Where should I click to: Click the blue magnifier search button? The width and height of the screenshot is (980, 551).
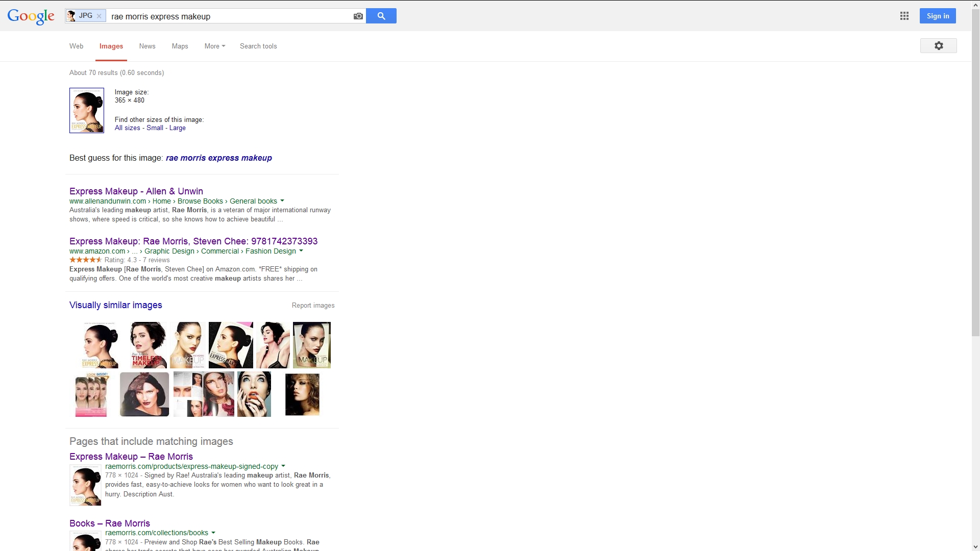pyautogui.click(x=381, y=16)
